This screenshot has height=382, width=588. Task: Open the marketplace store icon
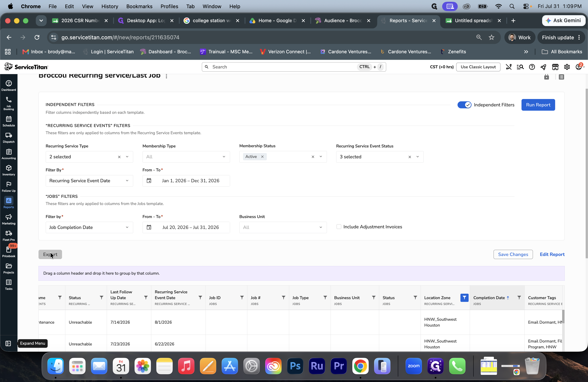point(555,67)
